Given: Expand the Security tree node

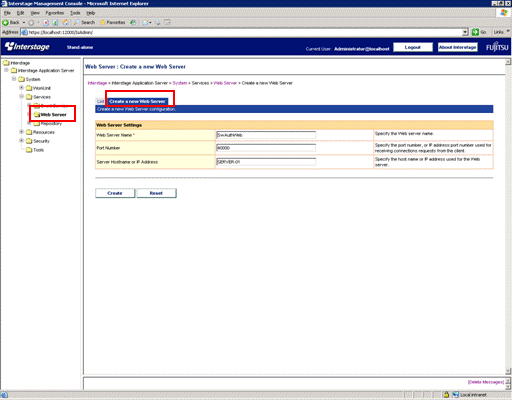Looking at the screenshot, I should click(x=21, y=141).
